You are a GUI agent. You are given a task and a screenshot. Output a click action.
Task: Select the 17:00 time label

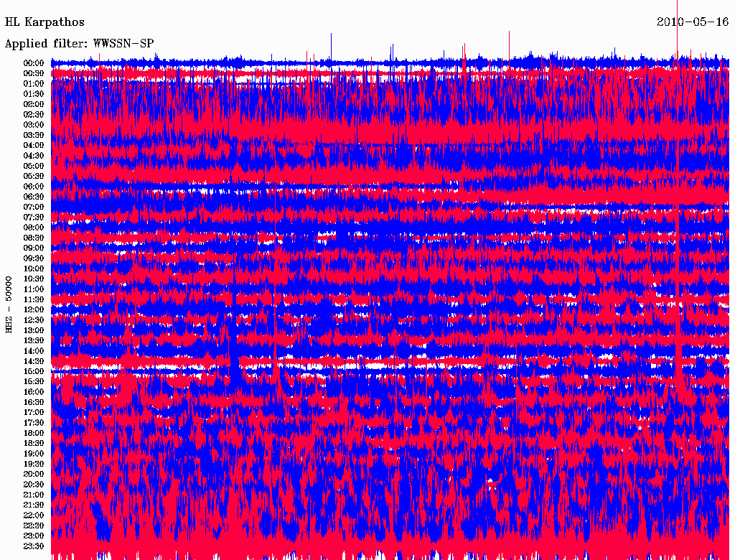34,413
